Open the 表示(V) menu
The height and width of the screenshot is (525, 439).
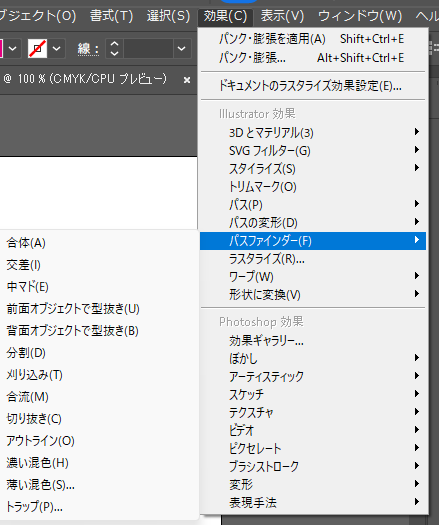click(282, 16)
